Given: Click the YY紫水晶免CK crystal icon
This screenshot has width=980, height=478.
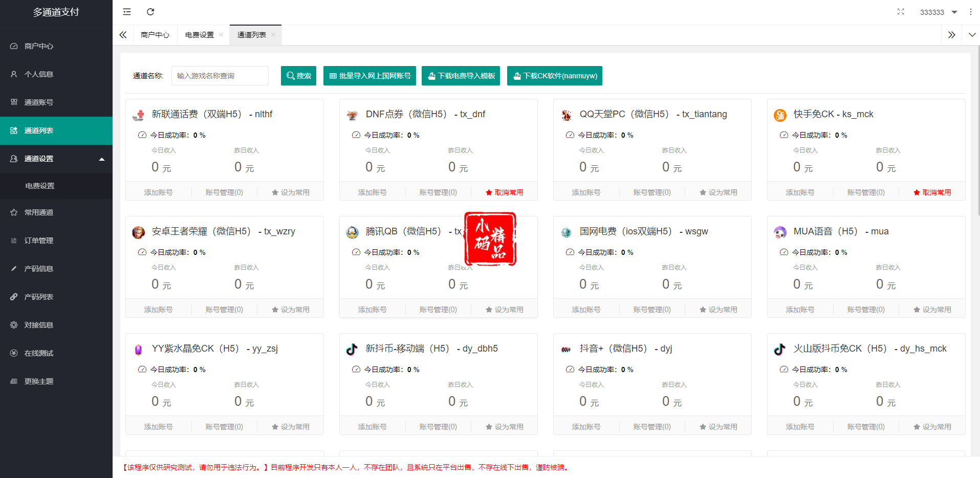Looking at the screenshot, I should point(138,350).
